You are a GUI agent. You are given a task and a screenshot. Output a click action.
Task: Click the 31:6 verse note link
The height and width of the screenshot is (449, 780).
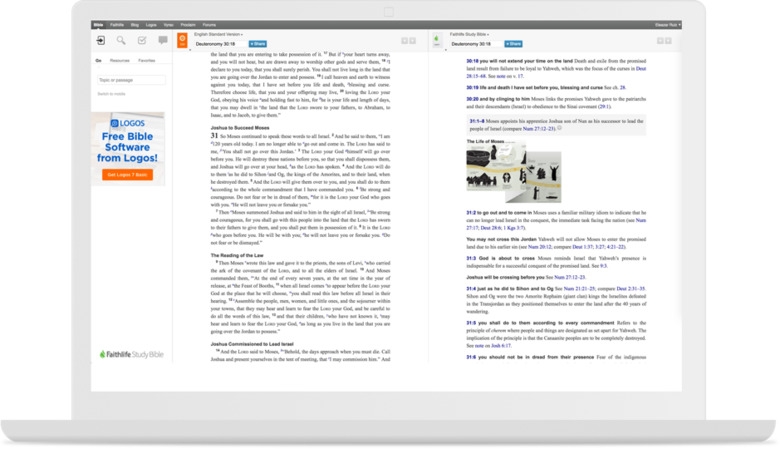click(x=471, y=357)
